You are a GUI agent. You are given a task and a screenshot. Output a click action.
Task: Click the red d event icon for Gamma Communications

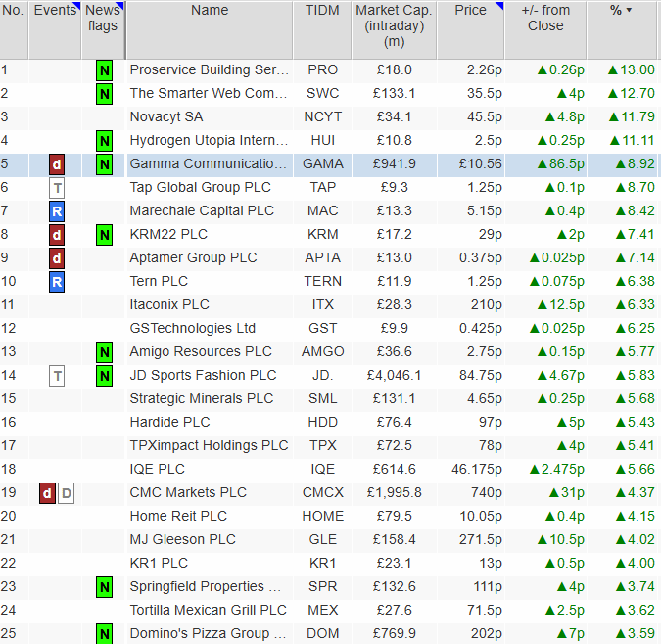57,164
